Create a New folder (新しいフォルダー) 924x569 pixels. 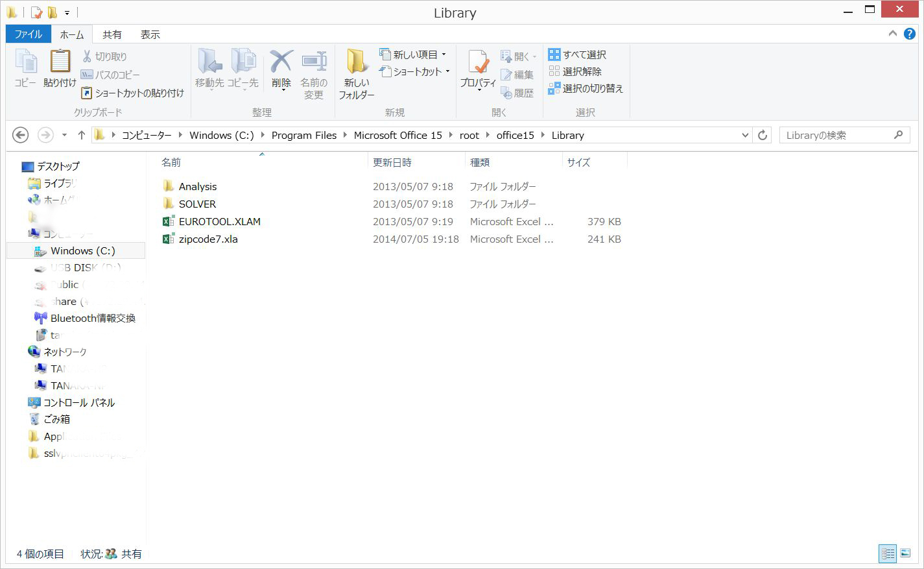click(356, 74)
